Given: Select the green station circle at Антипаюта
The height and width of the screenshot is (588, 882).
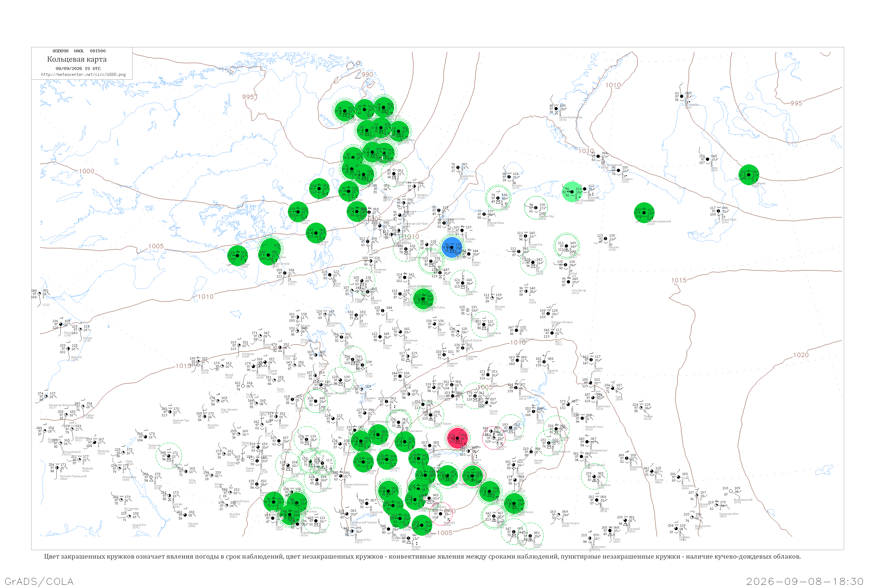Looking at the screenshot, I should pyautogui.click(x=749, y=175).
